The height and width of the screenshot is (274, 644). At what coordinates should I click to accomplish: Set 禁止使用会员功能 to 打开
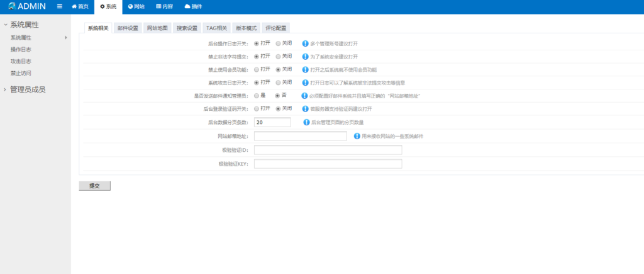[257, 69]
